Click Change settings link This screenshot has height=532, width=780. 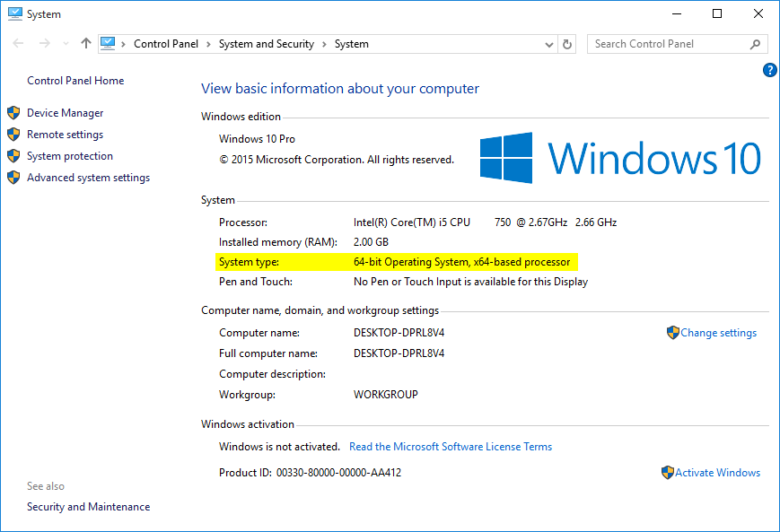[x=718, y=333]
